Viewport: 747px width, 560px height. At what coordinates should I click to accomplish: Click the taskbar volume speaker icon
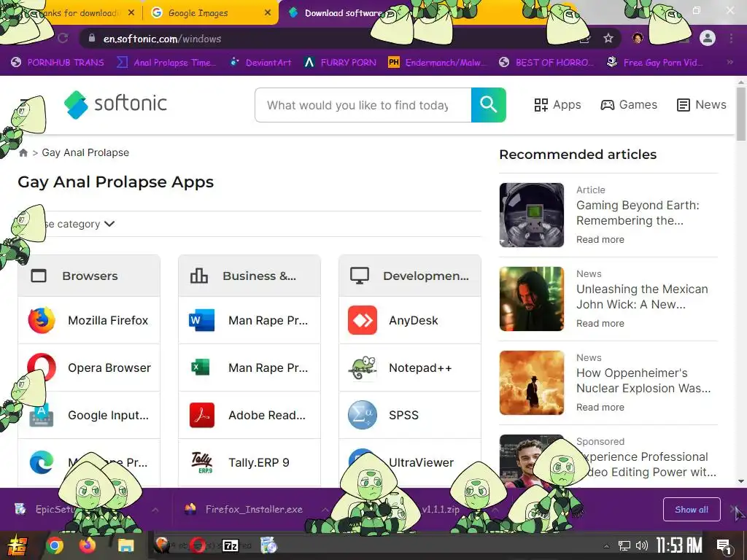click(642, 545)
